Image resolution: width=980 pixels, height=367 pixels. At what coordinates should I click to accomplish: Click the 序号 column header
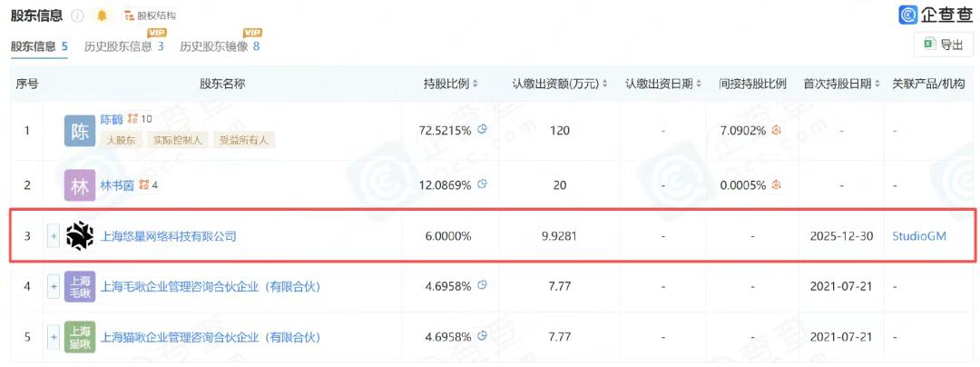click(27, 84)
